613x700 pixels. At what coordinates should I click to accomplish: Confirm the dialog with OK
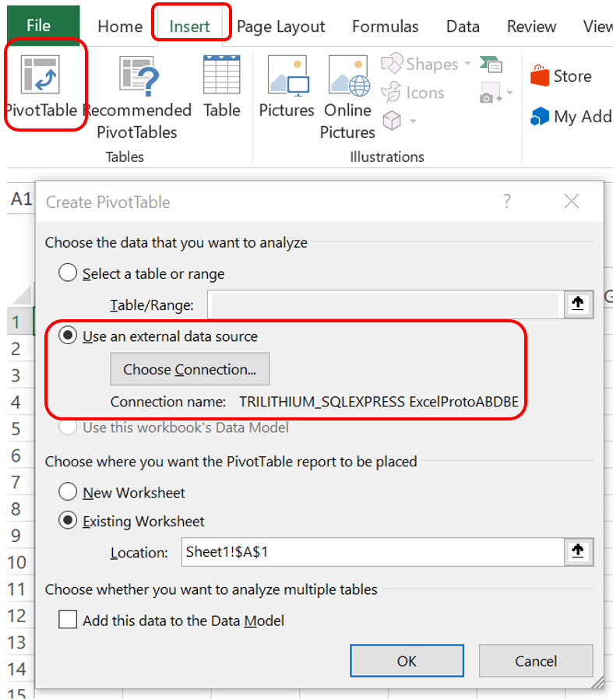tap(407, 661)
